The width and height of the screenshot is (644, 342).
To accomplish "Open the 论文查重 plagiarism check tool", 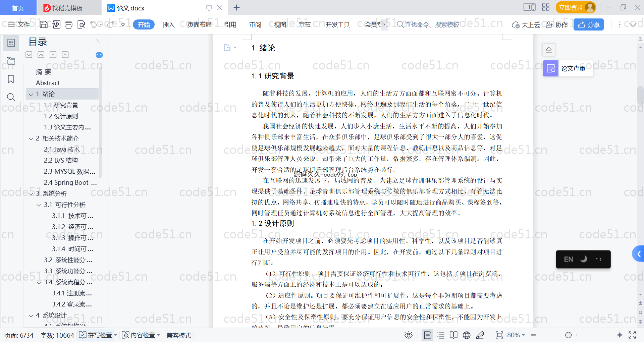I will click(568, 69).
